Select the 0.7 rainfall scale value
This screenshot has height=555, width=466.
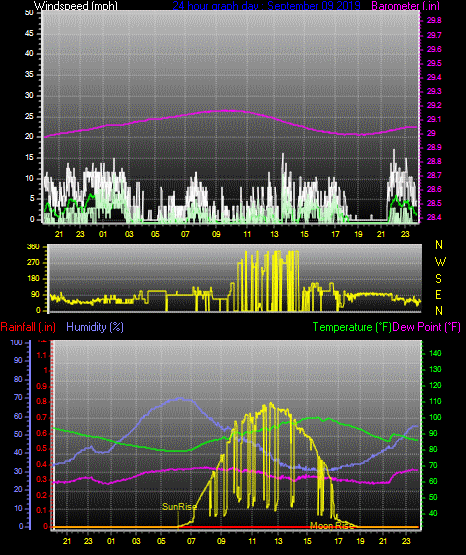pyautogui.click(x=42, y=417)
